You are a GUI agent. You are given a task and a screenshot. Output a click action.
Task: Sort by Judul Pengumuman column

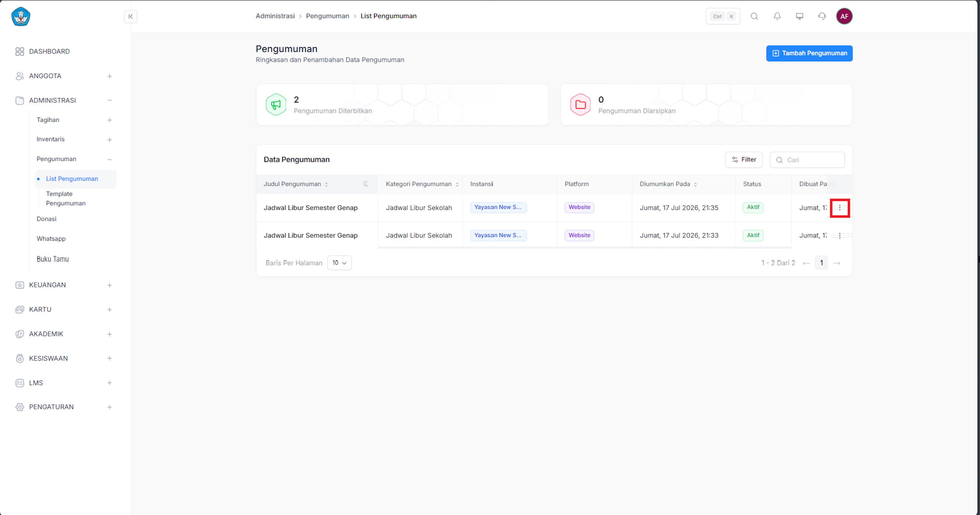click(x=326, y=185)
